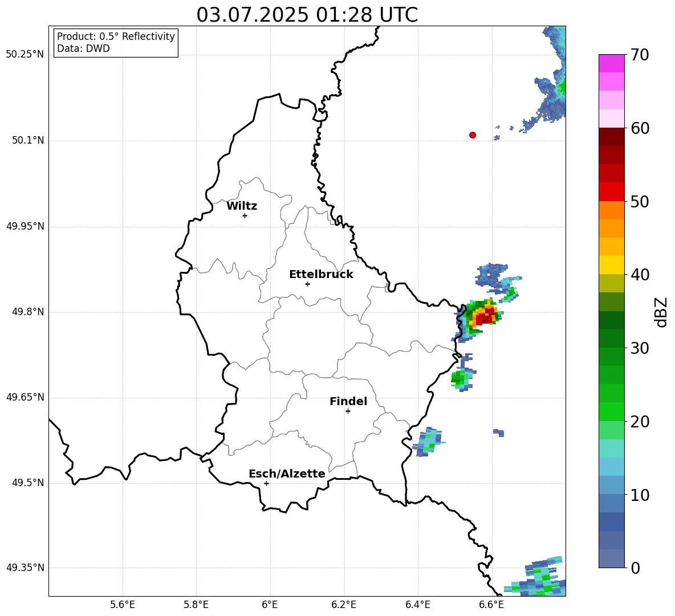Click the bright red 50 dBZ colorbar segment
The image size is (675, 616).
point(611,191)
